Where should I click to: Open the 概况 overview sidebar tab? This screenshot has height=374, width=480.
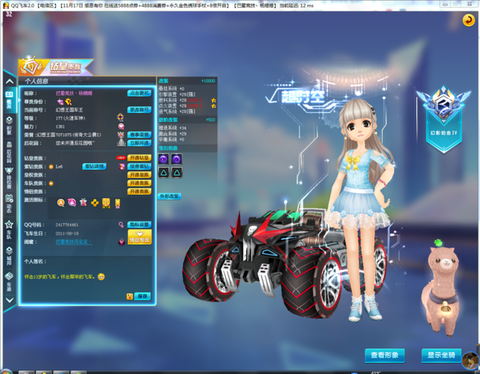(9, 100)
